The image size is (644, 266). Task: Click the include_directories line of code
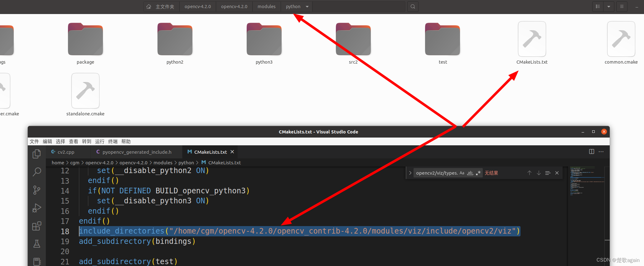300,231
